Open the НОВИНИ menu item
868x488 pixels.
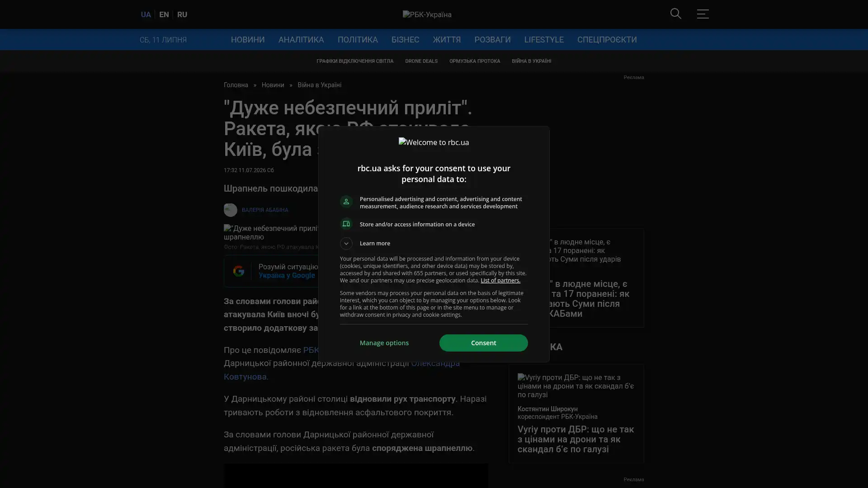pos(248,40)
